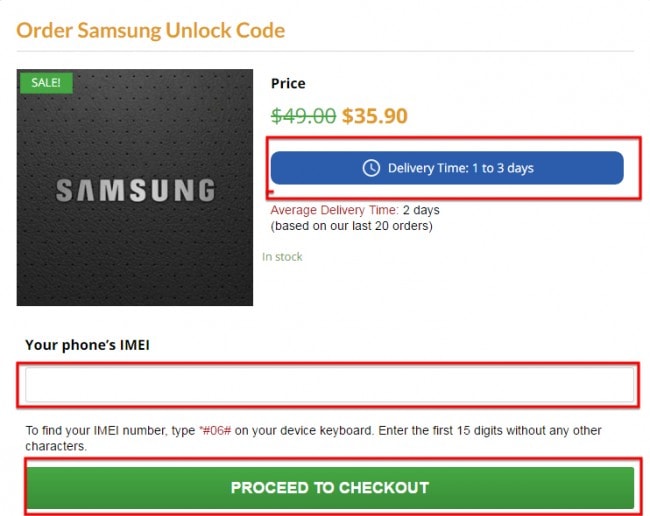Click the SAMSUNG logo lettering
This screenshot has height=516, width=650.
pyautogui.click(x=135, y=190)
